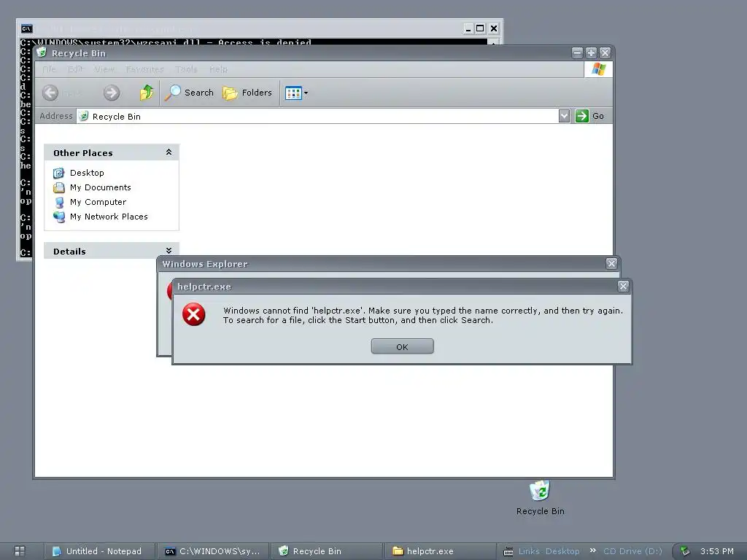Open the My Computer link
747x560 pixels.
(98, 202)
